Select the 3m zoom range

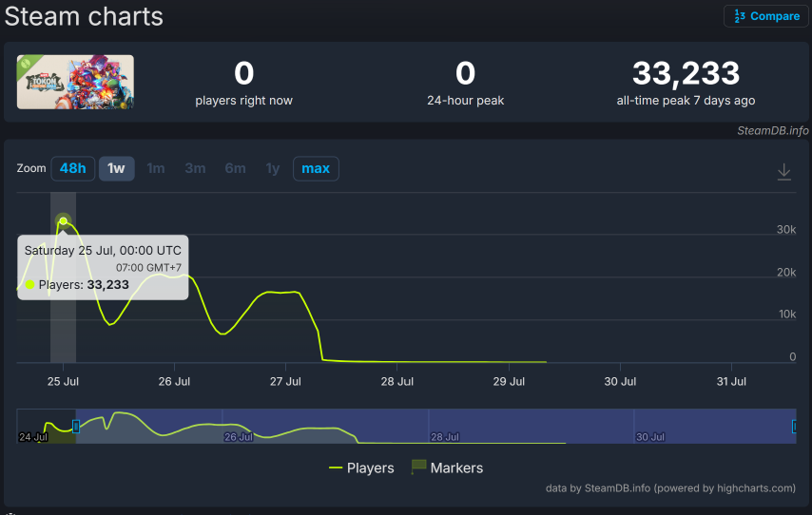pyautogui.click(x=195, y=168)
